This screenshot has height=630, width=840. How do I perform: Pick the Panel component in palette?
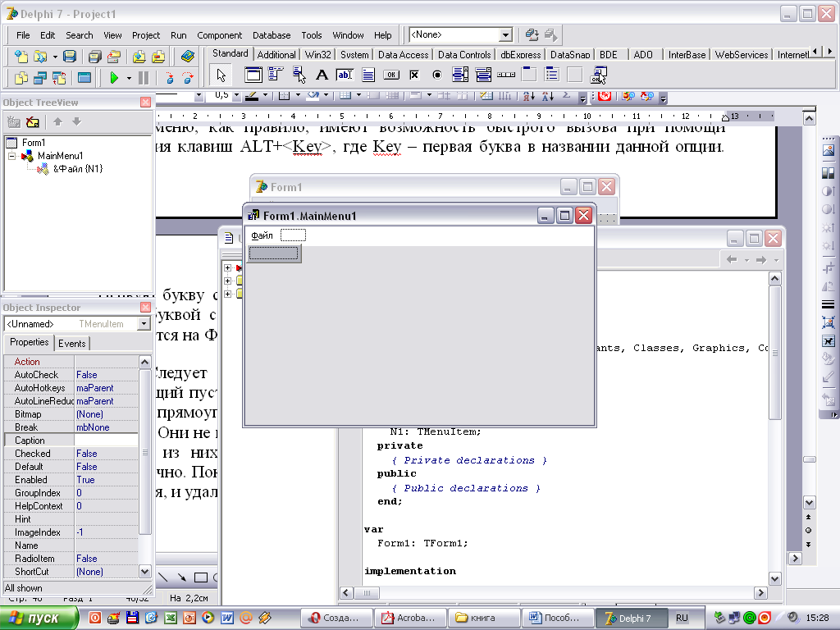click(575, 75)
